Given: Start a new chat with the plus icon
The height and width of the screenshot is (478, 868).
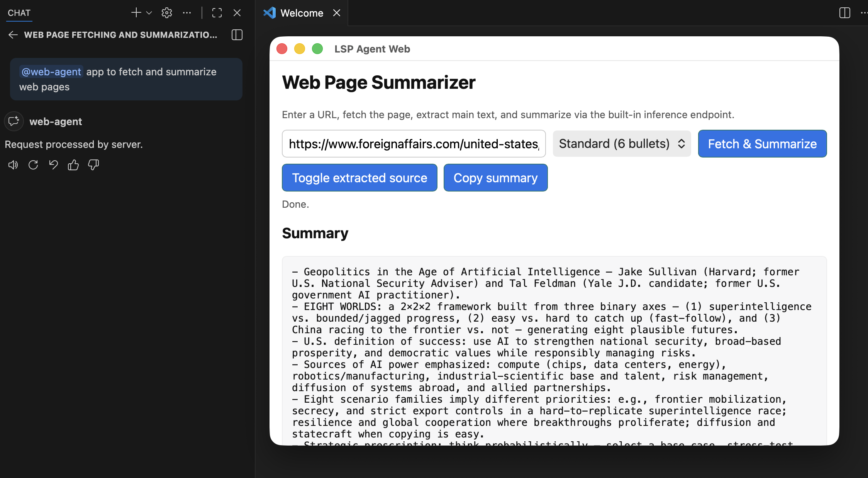Looking at the screenshot, I should click(x=136, y=13).
